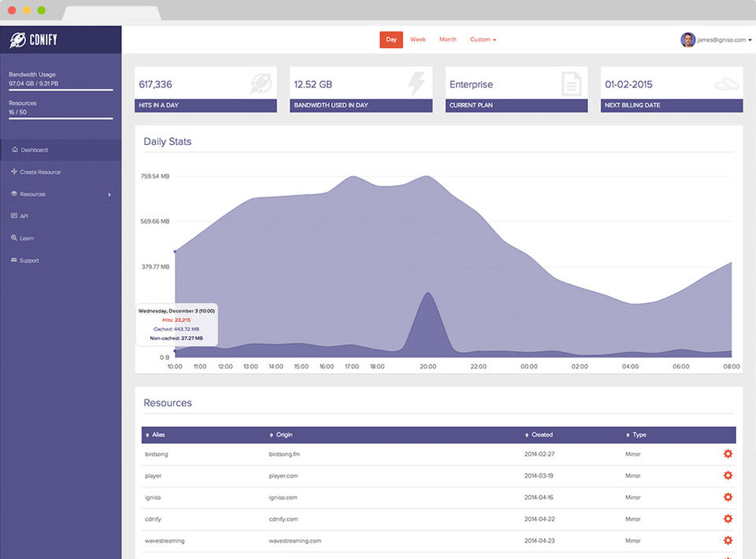This screenshot has width=756, height=559.
Task: Click the 12.52 GB bandwidth value
Action: tap(313, 84)
